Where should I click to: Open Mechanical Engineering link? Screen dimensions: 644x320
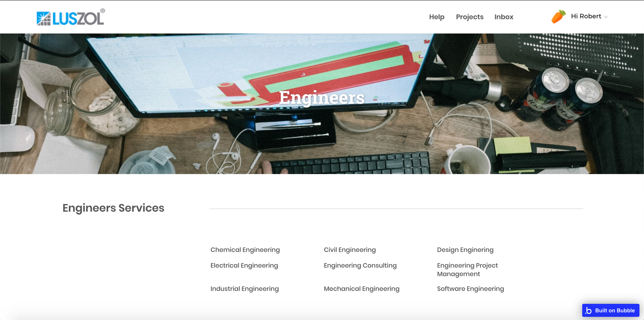[x=361, y=289]
